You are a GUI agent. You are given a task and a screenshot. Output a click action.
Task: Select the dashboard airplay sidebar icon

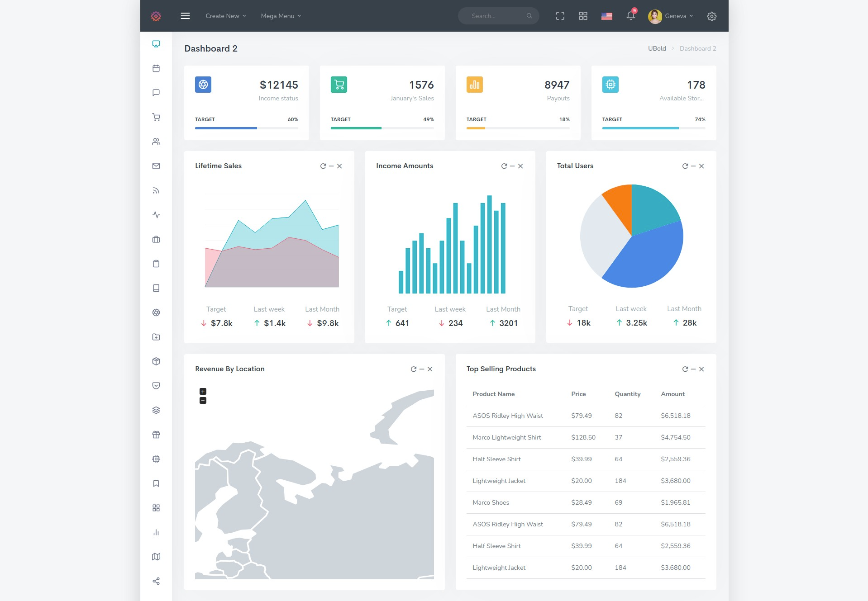click(x=156, y=44)
